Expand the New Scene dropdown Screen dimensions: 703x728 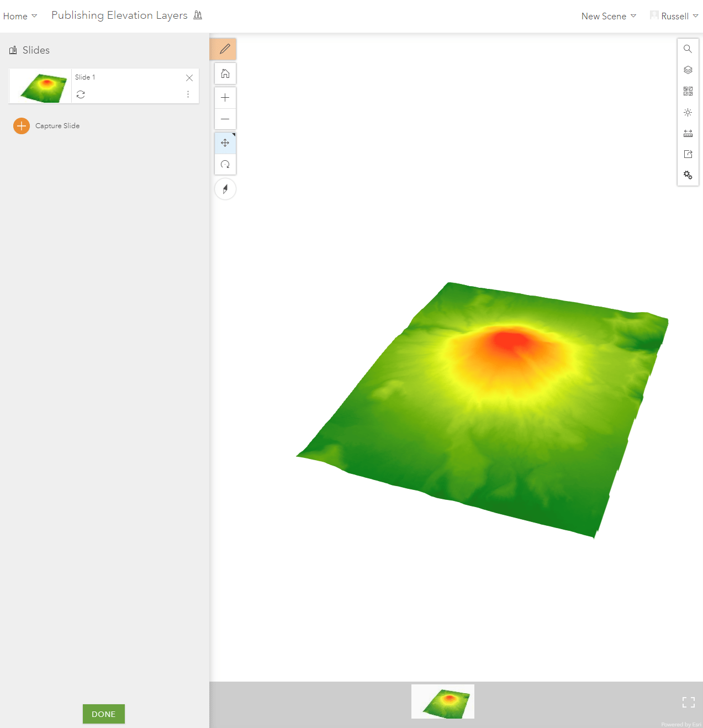609,16
